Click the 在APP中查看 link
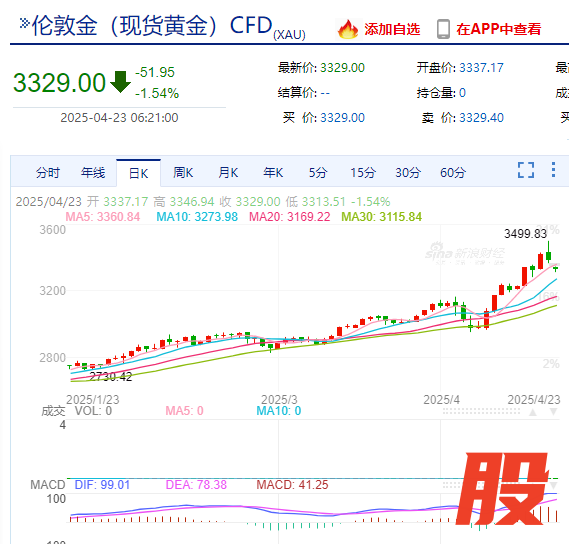569x544 pixels. [499, 29]
